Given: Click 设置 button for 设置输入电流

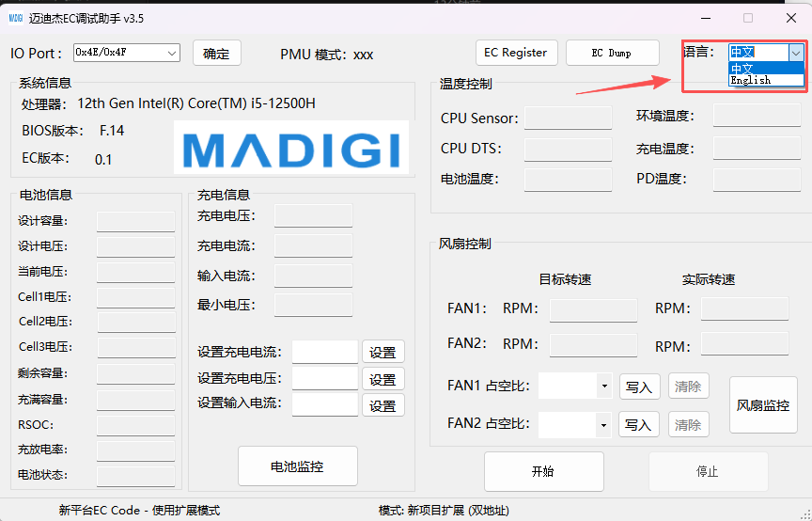Looking at the screenshot, I should (383, 406).
